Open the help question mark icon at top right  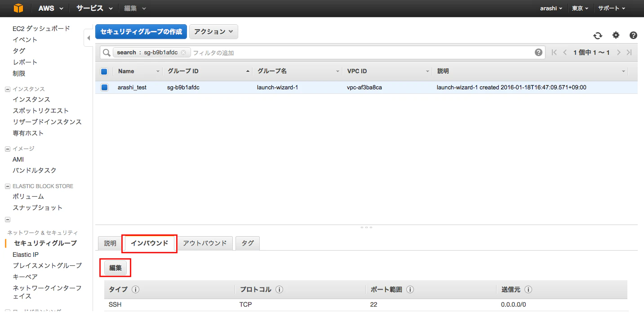pos(633,35)
